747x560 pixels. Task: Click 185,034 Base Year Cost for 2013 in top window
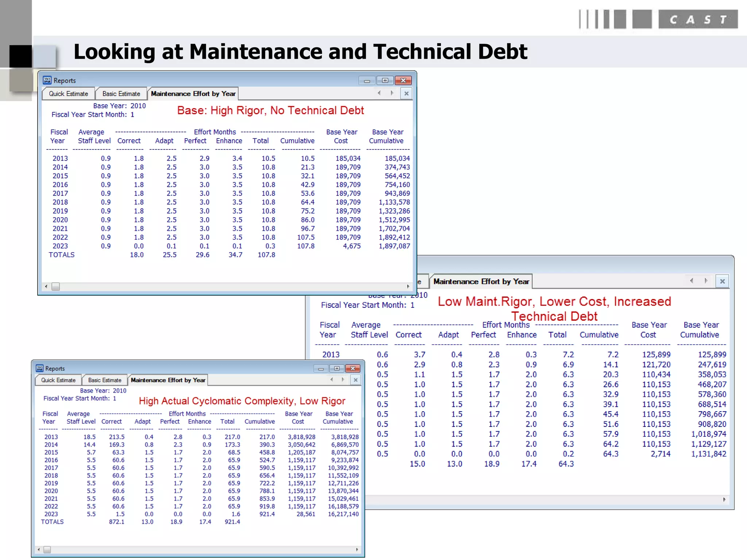pos(348,159)
